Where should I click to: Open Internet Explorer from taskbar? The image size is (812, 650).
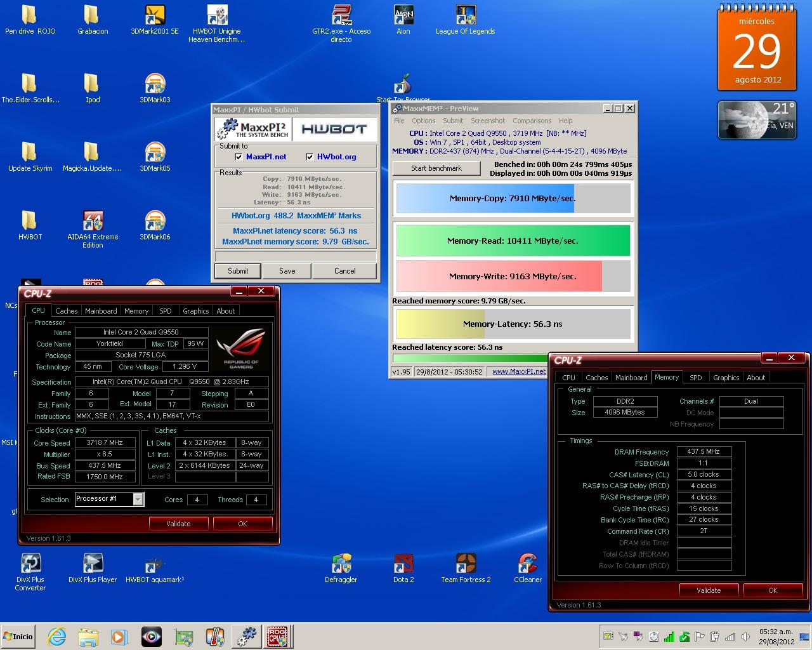(x=57, y=636)
